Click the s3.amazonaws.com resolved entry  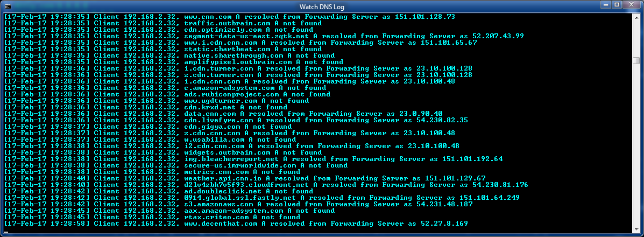[328, 204]
